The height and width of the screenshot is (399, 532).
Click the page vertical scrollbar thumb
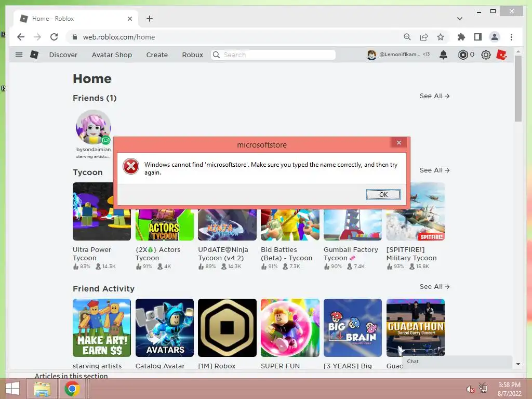point(518,88)
